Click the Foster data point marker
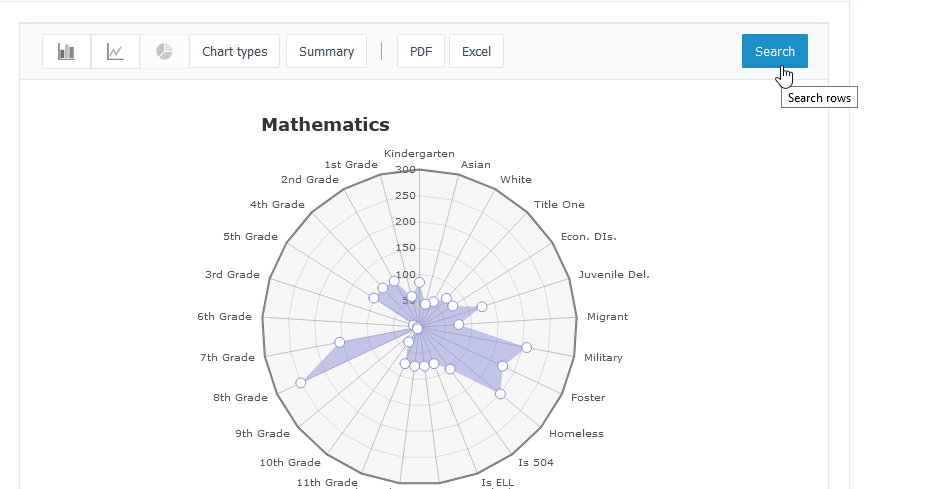The image size is (947, 489). [502, 366]
